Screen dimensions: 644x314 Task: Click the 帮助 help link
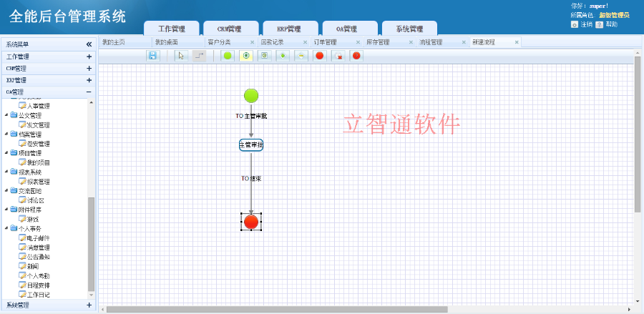[x=611, y=24]
